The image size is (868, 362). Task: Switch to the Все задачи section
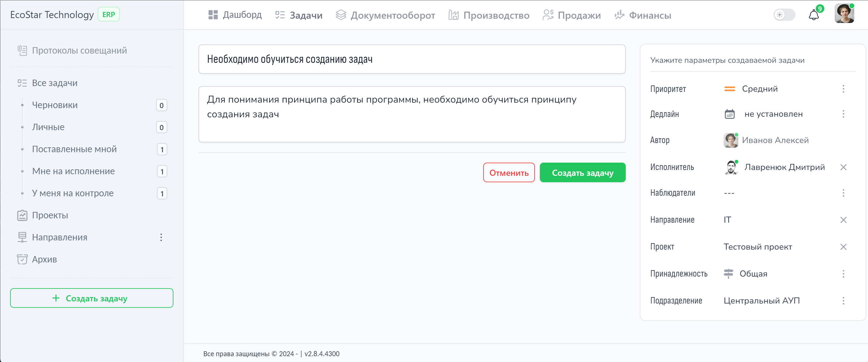coord(54,83)
